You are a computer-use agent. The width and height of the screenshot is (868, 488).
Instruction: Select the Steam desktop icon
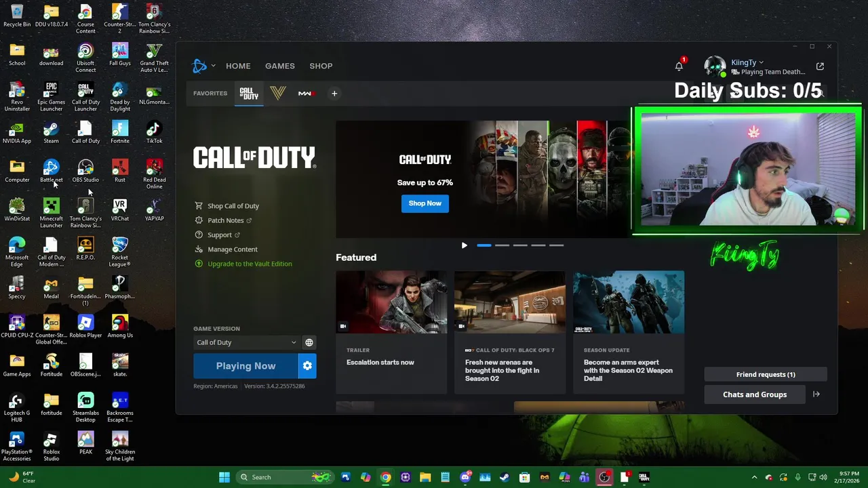(x=52, y=132)
